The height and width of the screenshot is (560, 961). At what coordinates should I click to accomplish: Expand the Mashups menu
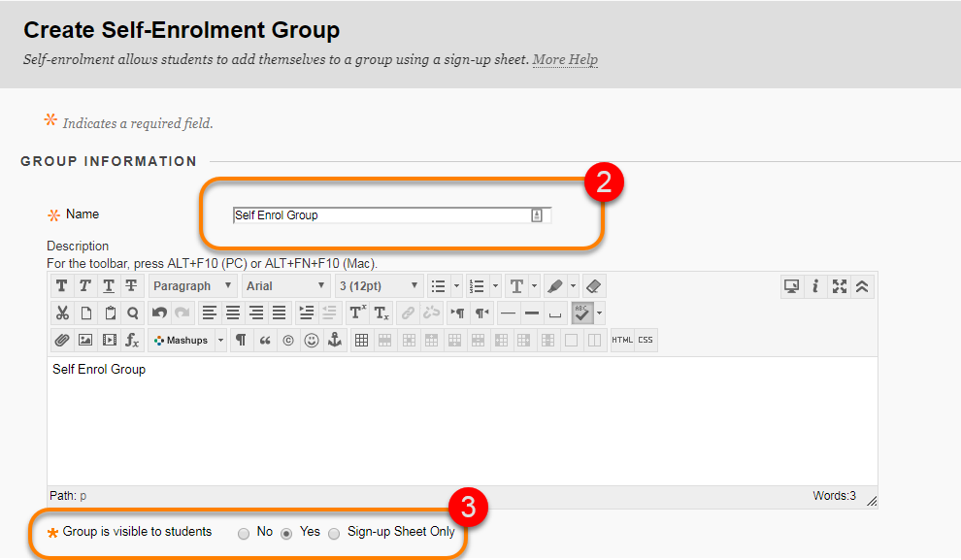click(187, 340)
